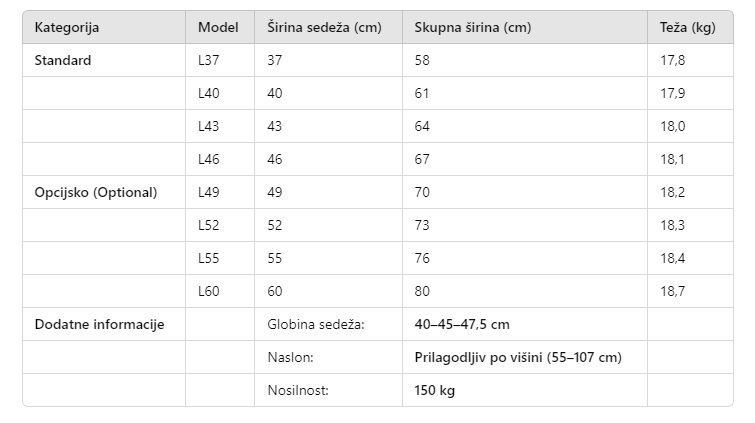The width and height of the screenshot is (755, 423).
Task: Select the Model column header
Action: point(218,27)
